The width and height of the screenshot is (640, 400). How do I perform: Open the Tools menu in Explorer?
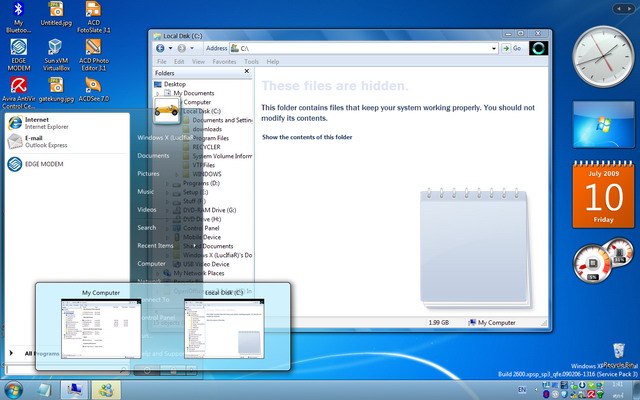pos(251,61)
